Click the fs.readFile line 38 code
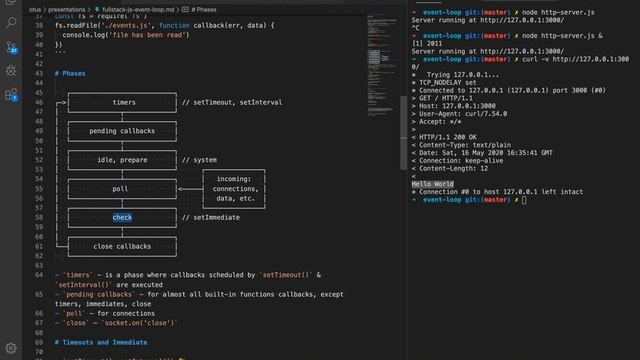This screenshot has height=360, width=640. [x=164, y=25]
